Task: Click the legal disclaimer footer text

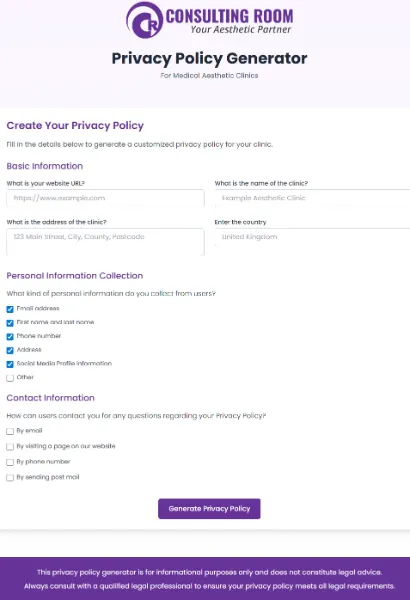Action: (x=209, y=579)
